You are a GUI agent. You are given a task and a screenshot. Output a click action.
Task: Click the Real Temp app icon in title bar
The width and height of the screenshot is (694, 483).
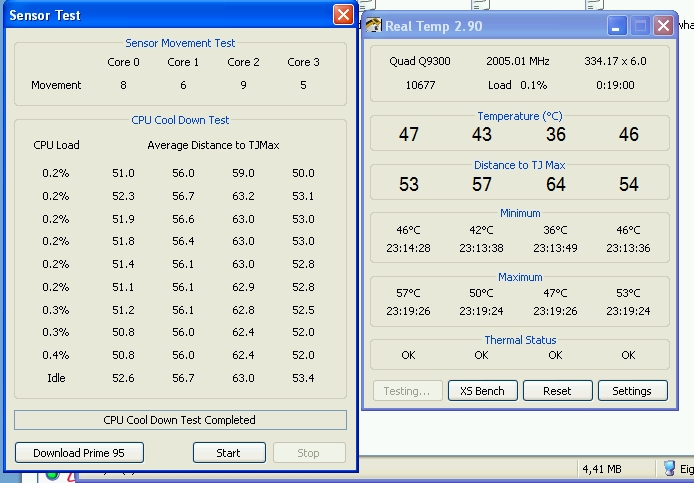tap(373, 25)
